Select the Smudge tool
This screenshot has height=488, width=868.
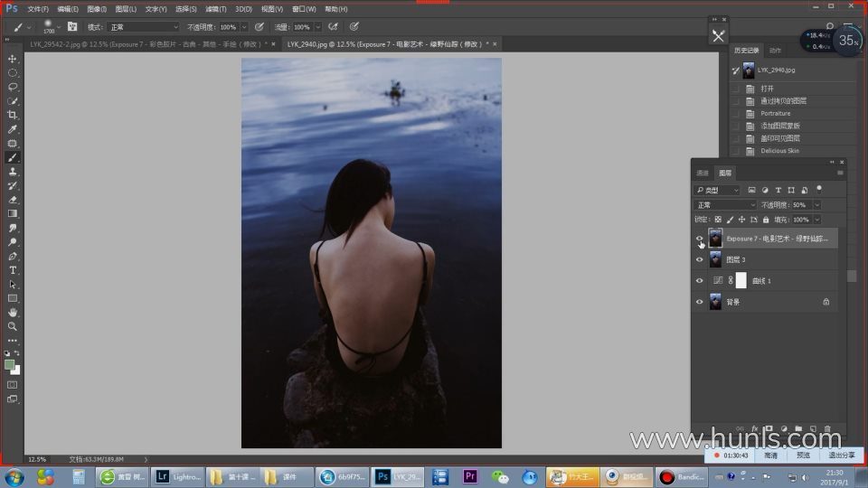[12, 228]
